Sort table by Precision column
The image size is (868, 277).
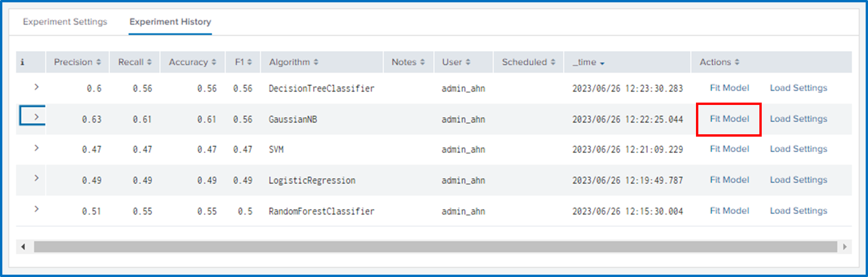click(77, 62)
